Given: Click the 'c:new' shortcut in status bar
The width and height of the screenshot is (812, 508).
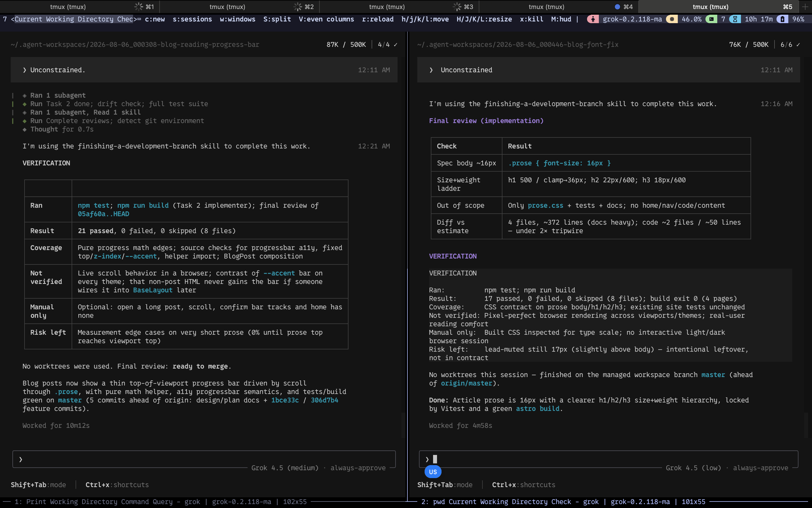Looking at the screenshot, I should [x=155, y=19].
